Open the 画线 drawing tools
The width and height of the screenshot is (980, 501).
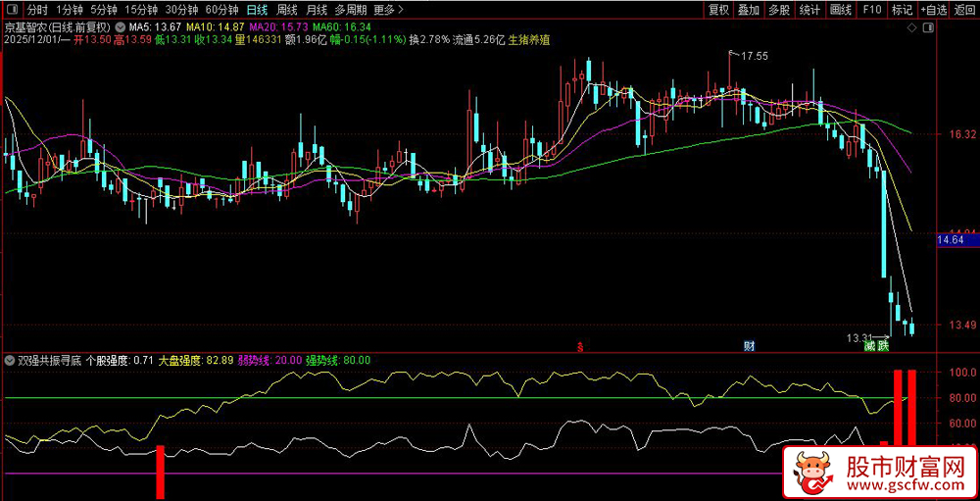tap(840, 10)
